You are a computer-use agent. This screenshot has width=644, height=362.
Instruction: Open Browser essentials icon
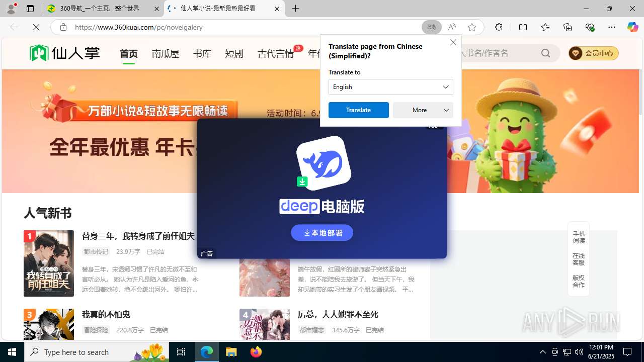[590, 27]
